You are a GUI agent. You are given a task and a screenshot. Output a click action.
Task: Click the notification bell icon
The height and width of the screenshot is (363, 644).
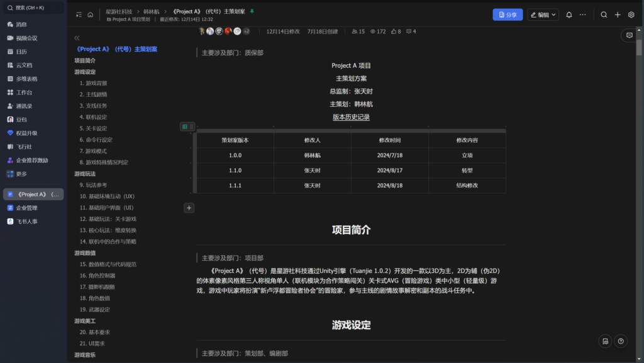click(x=569, y=14)
